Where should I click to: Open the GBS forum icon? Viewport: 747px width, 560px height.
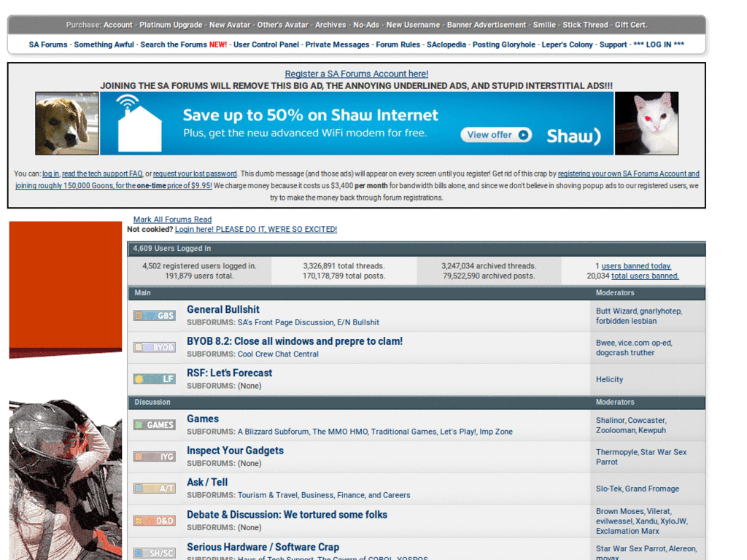pos(155,316)
